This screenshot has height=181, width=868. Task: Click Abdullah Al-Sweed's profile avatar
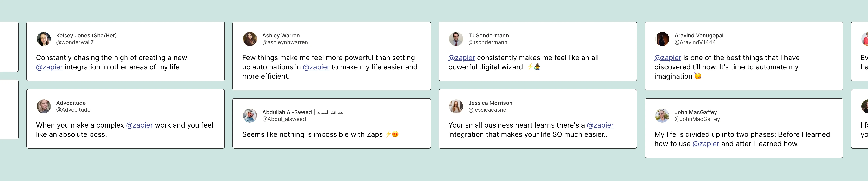coord(250,116)
